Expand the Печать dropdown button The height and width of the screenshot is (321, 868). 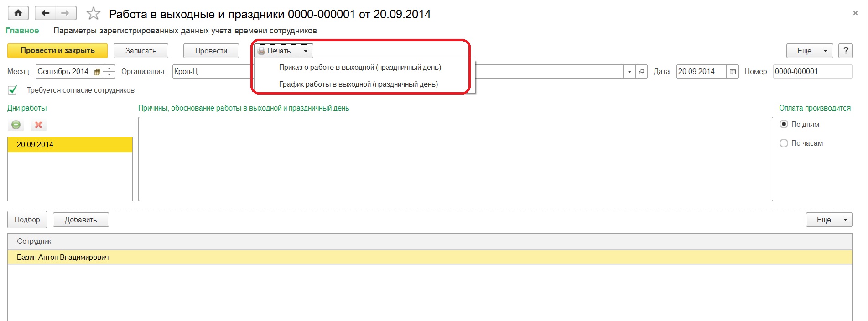(284, 51)
